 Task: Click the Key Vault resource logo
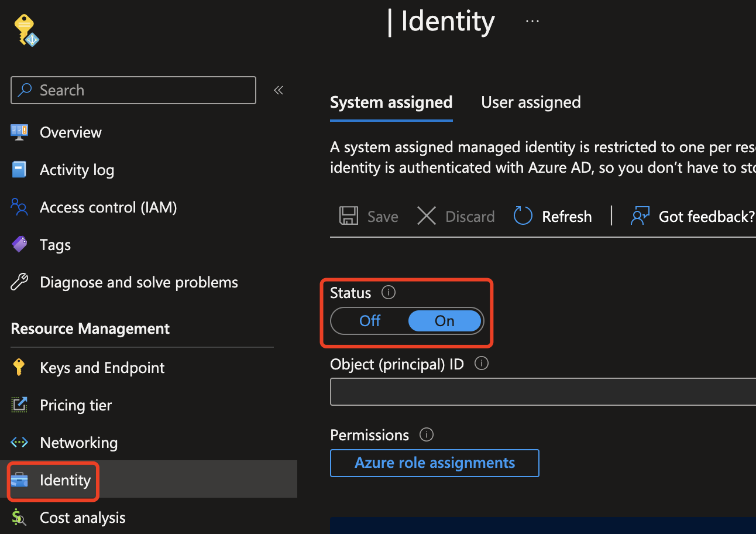click(26, 29)
